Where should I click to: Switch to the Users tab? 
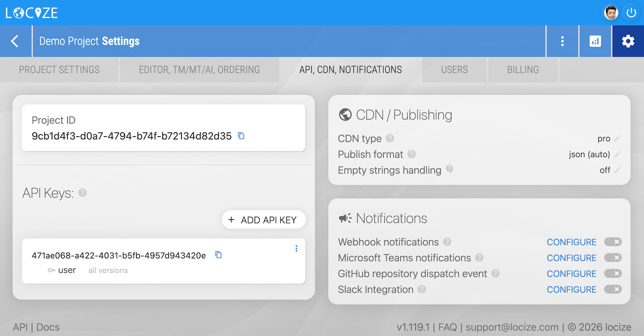click(454, 70)
